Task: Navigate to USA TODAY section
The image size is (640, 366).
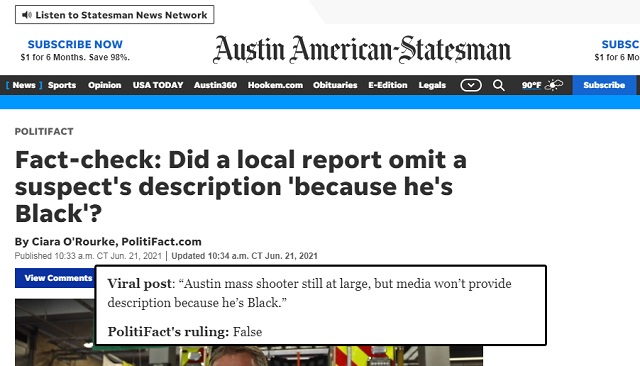Action: click(158, 85)
